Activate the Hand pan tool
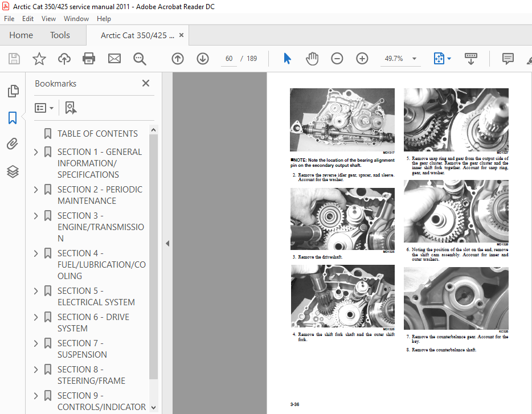 coord(312,59)
